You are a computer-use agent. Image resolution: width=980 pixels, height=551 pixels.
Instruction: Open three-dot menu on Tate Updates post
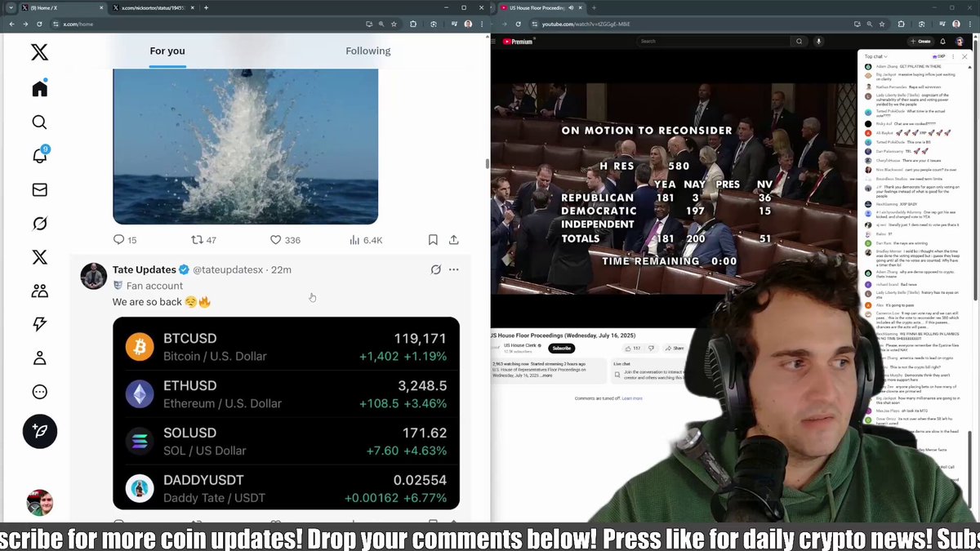(453, 269)
